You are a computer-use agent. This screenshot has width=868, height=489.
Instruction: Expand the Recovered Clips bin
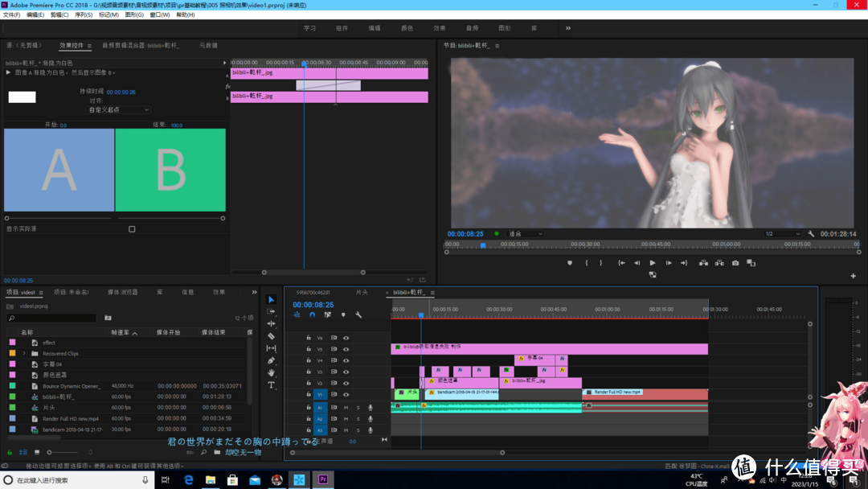pyautogui.click(x=24, y=353)
